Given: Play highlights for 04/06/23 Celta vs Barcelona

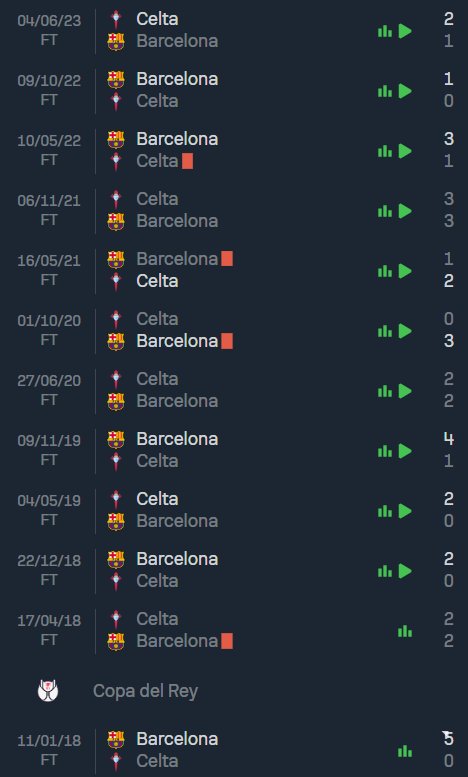Looking at the screenshot, I should tap(405, 31).
